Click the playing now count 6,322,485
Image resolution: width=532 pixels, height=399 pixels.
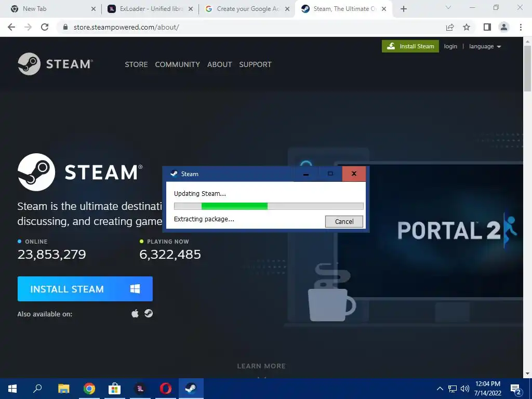(170, 255)
